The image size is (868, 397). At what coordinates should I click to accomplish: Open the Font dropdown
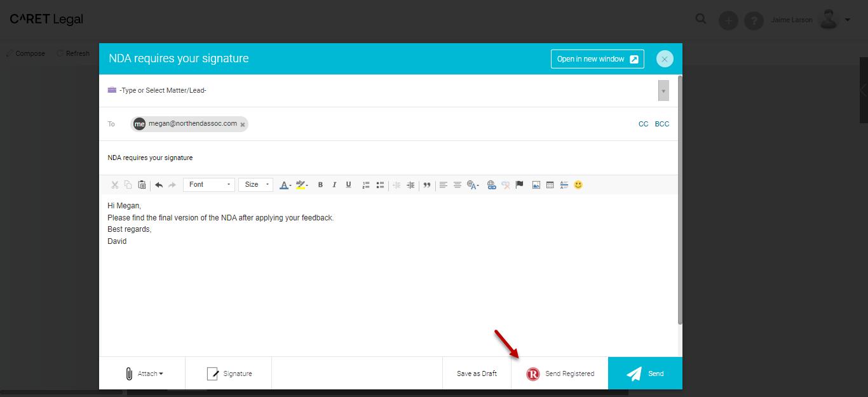(209, 185)
